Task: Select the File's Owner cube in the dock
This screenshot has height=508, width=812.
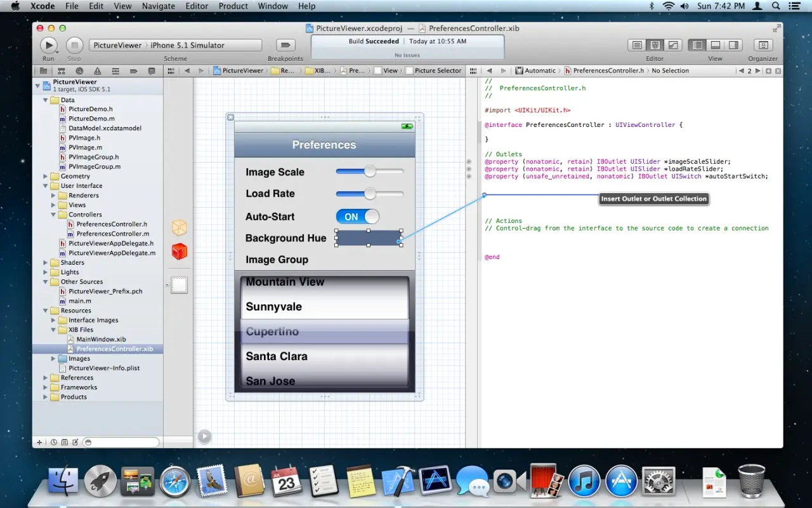Action: pos(179,227)
